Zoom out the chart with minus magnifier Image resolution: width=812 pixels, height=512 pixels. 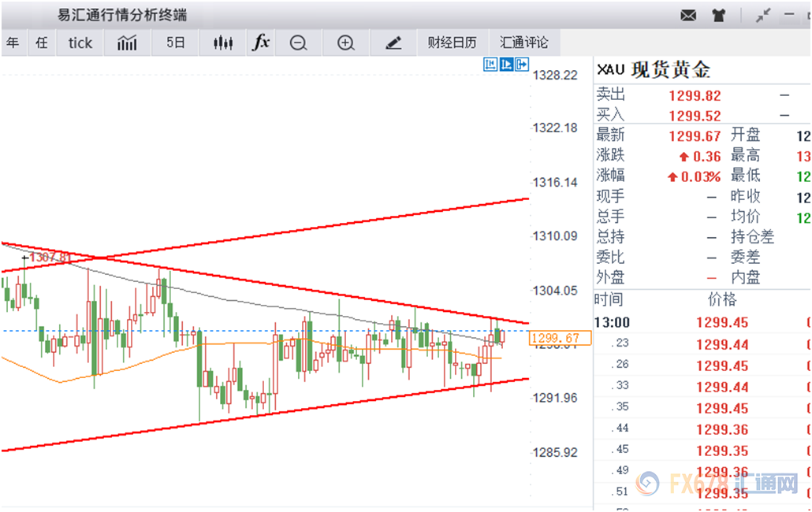[x=298, y=43]
